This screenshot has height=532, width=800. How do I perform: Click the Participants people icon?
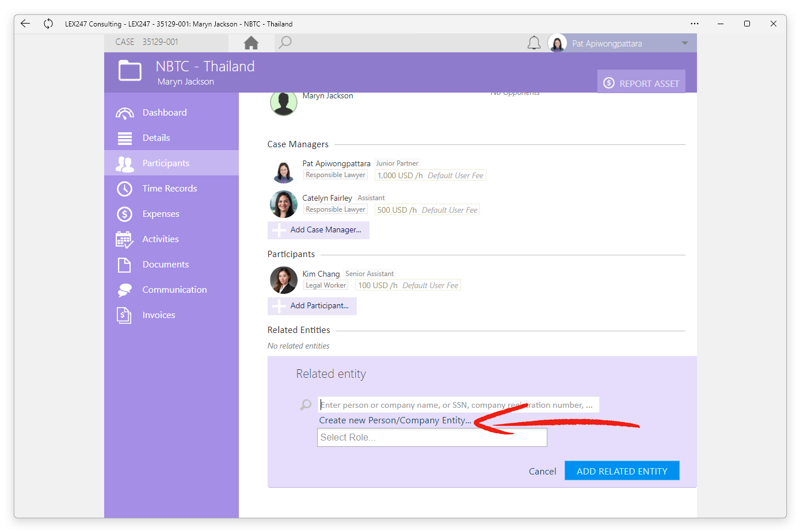pos(125,164)
